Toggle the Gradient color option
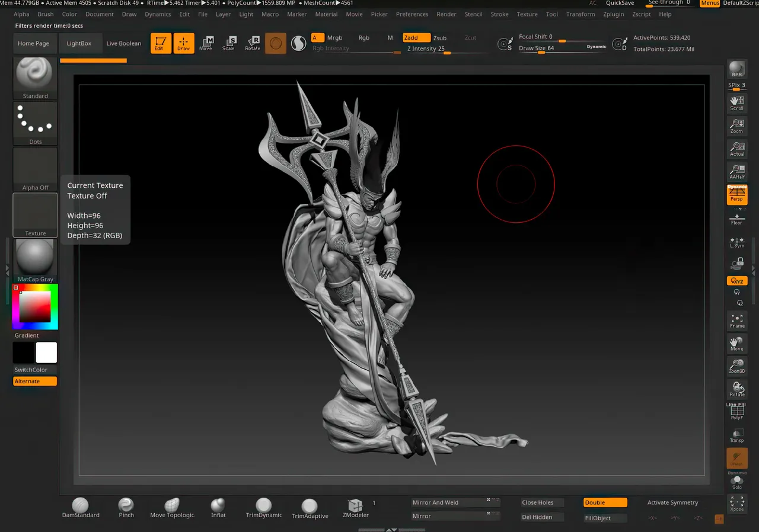 [27, 335]
